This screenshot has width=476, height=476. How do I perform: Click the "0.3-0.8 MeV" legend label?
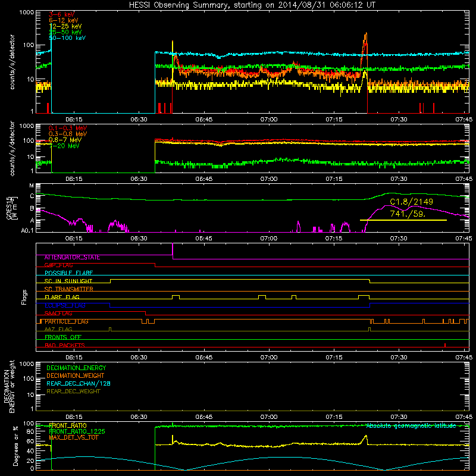pyautogui.click(x=68, y=134)
